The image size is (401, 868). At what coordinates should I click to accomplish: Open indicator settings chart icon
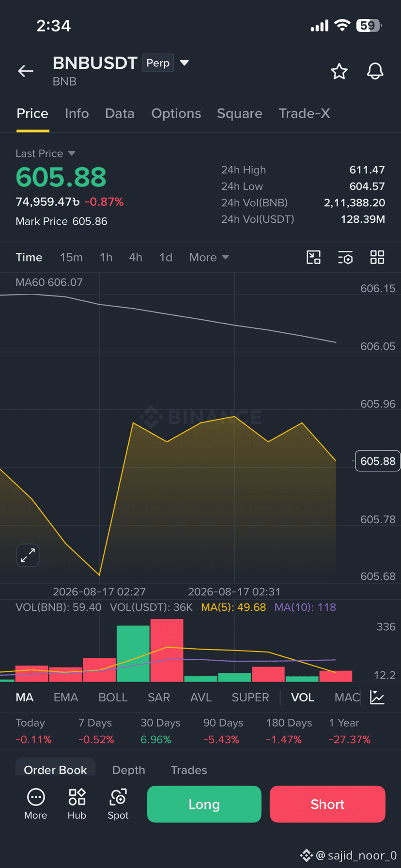pyautogui.click(x=377, y=697)
